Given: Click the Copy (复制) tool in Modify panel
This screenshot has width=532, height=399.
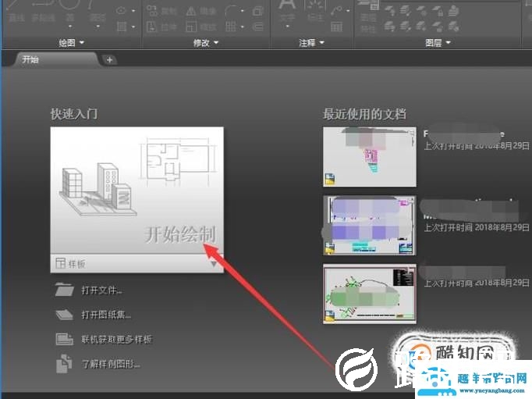Looking at the screenshot, I should click(x=162, y=11).
